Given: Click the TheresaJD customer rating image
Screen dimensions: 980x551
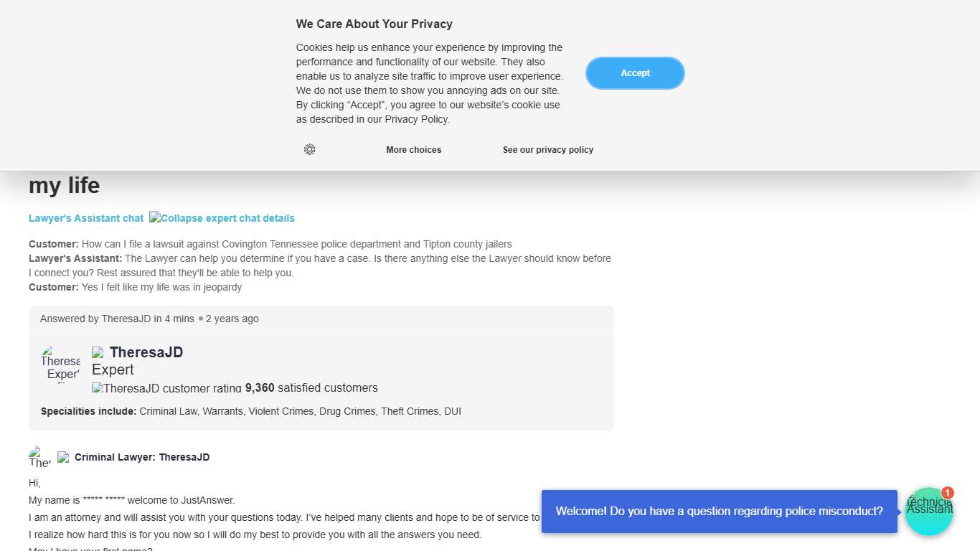Looking at the screenshot, I should pos(166,388).
